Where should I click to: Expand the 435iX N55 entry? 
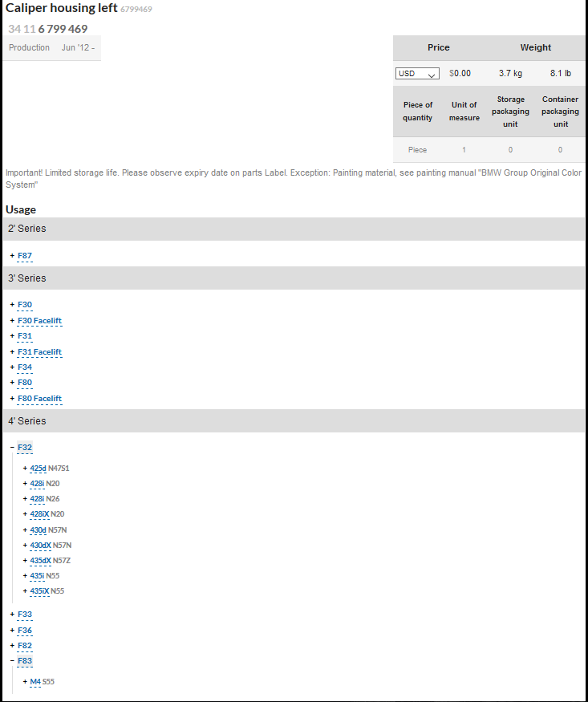[25, 591]
